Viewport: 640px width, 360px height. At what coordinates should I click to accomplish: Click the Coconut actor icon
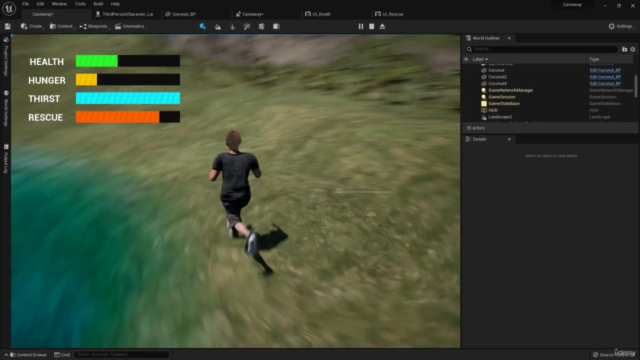pyautogui.click(x=484, y=70)
